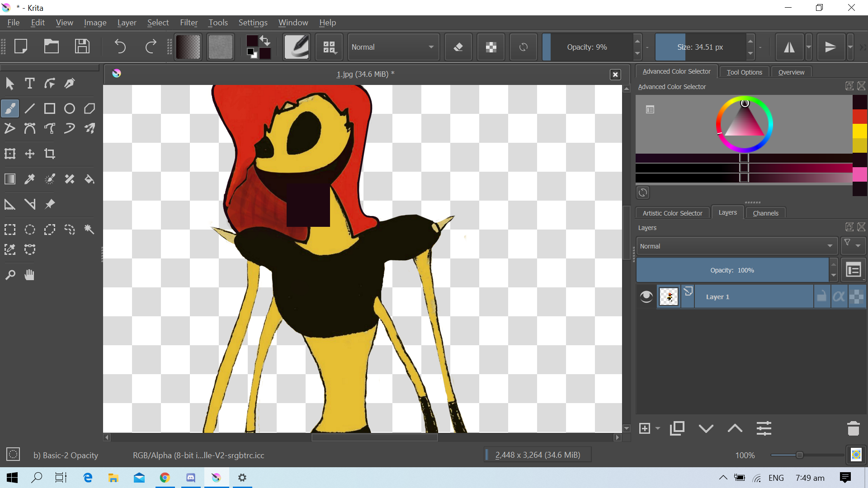Switch to the Tool Options tab
Viewport: 868px width, 488px height.
(744, 72)
